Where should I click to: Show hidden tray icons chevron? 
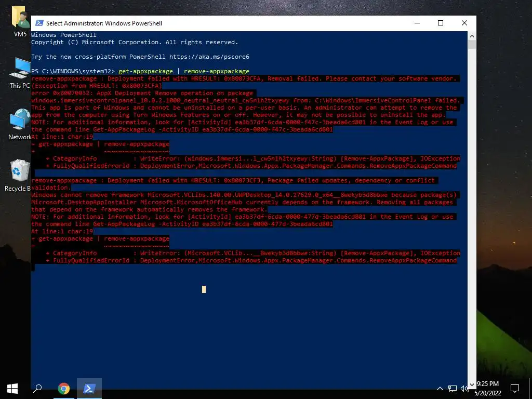pyautogui.click(x=440, y=389)
